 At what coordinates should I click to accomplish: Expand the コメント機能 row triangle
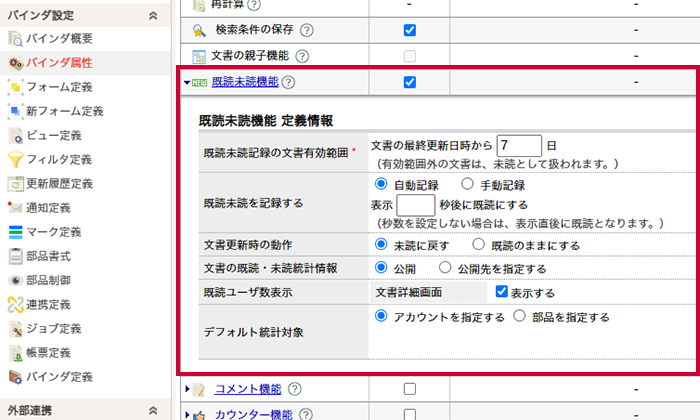(188, 389)
